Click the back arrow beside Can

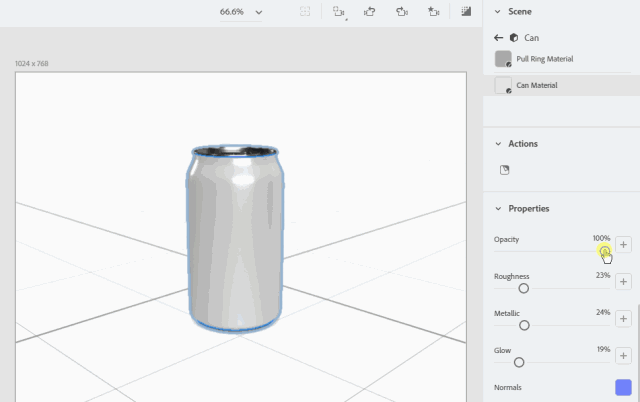pyautogui.click(x=499, y=37)
